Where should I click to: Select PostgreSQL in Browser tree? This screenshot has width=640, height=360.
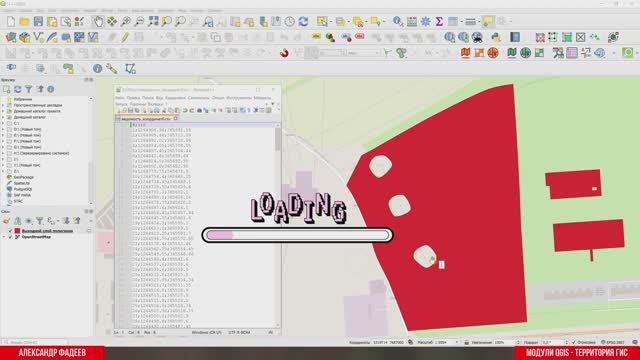pos(23,189)
